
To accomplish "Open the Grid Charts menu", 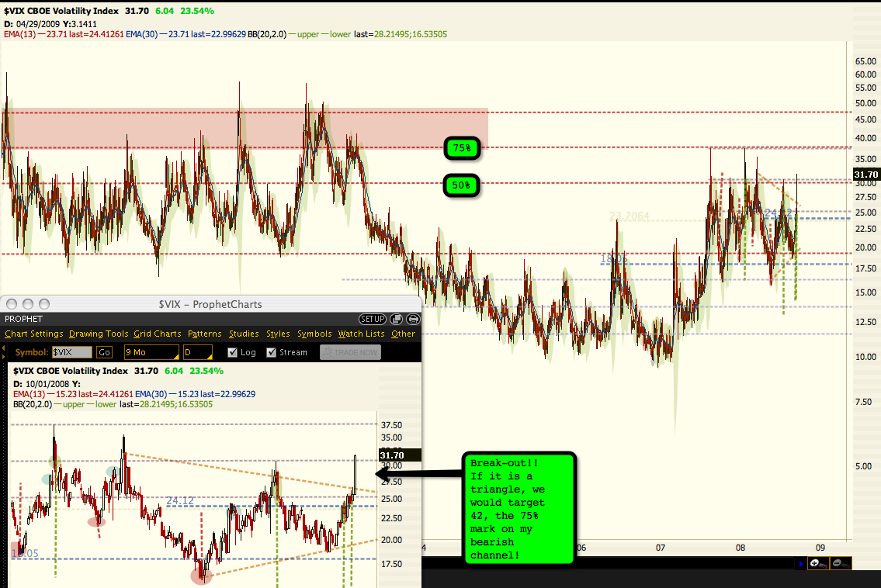I will 158,334.
